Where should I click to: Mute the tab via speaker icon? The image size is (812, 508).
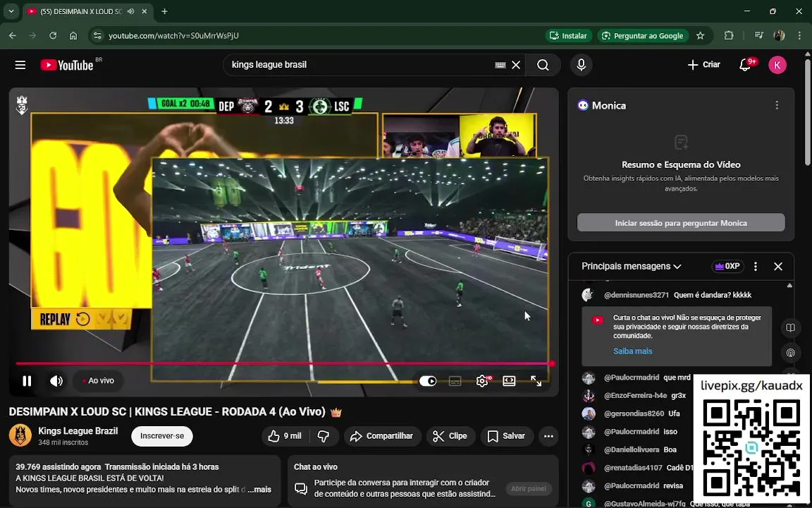[x=130, y=11]
